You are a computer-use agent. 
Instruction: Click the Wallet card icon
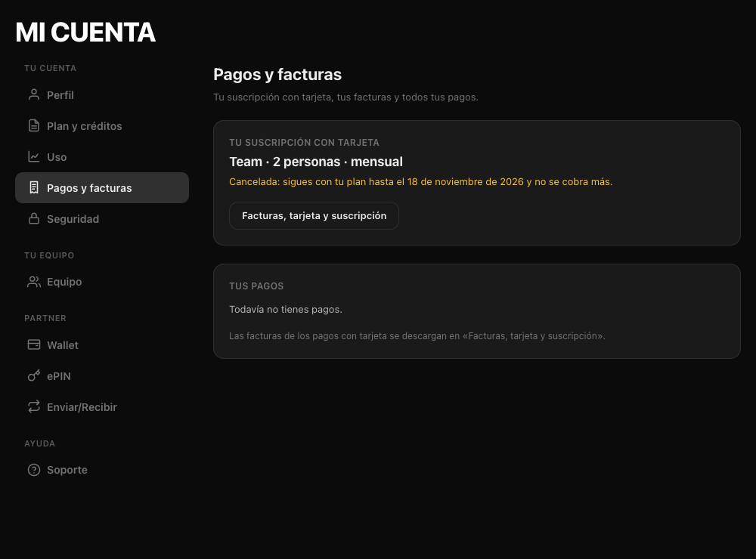[34, 344]
